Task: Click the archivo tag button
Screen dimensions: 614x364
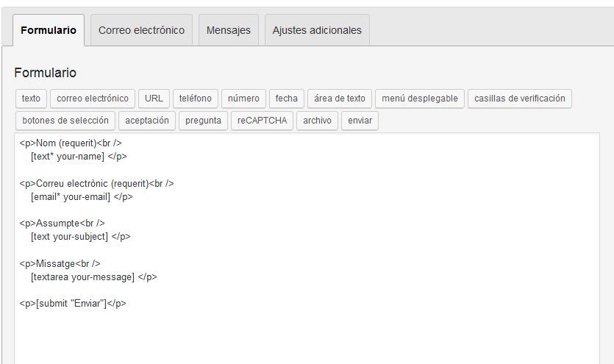Action: pos(317,121)
